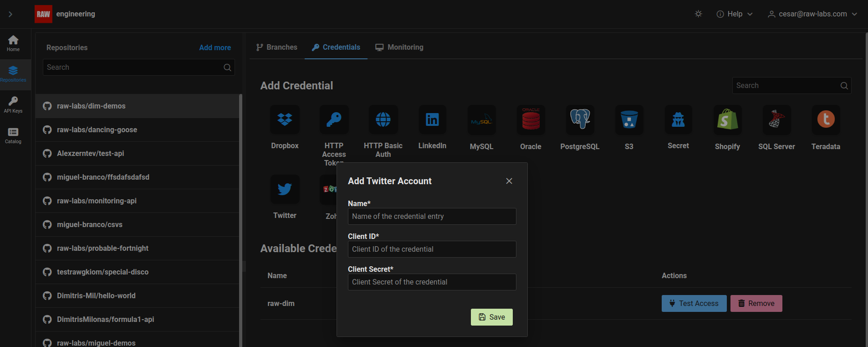868x347 pixels.
Task: Go to Home in the sidebar
Action: pyautogui.click(x=13, y=43)
